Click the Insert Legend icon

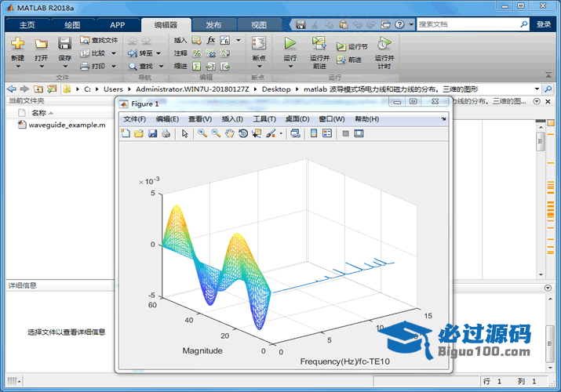[327, 133]
